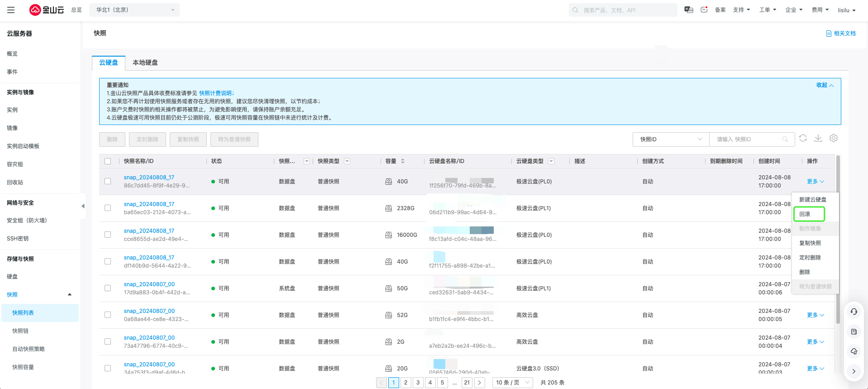Click the 请输入 快照ID search field

[x=748, y=139]
